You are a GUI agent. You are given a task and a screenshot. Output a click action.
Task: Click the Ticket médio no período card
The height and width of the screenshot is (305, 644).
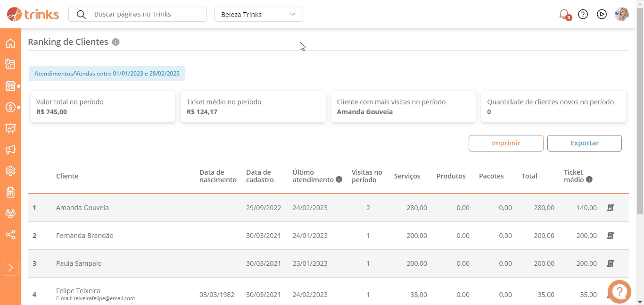[x=253, y=107]
